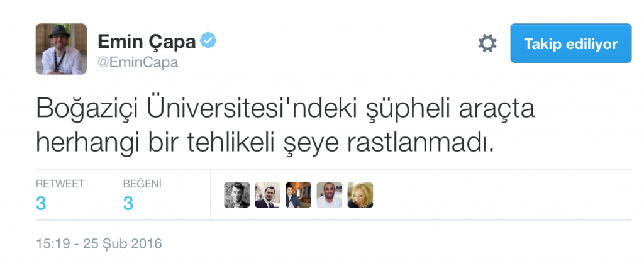
Task: Click the blue verified badge
Action: click(208, 42)
